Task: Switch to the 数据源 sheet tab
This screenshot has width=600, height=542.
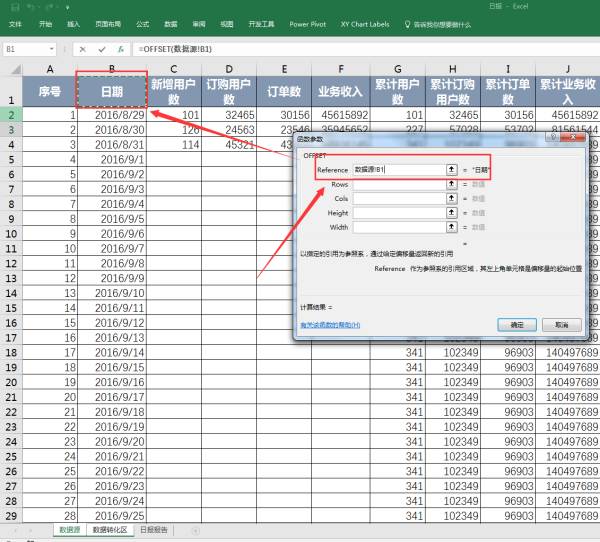Action: [x=70, y=530]
